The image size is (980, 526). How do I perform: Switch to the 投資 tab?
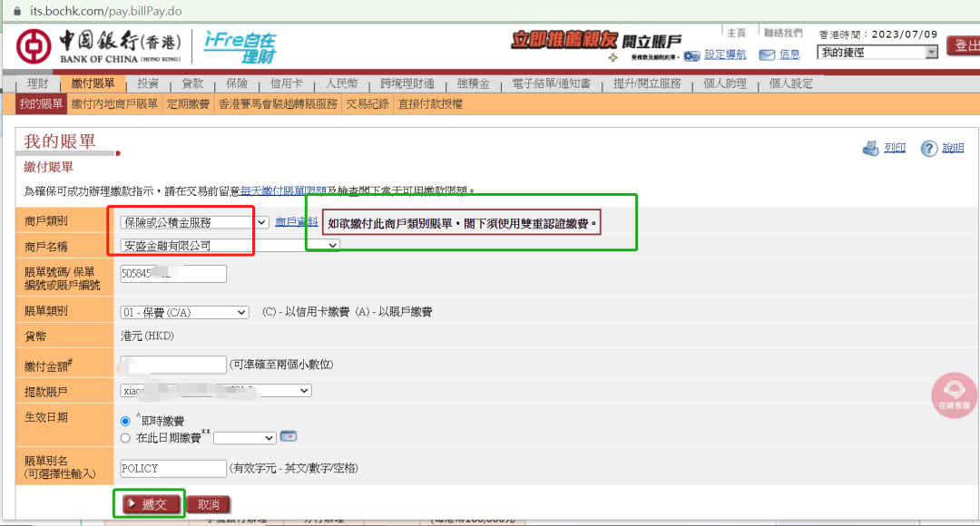(x=148, y=83)
